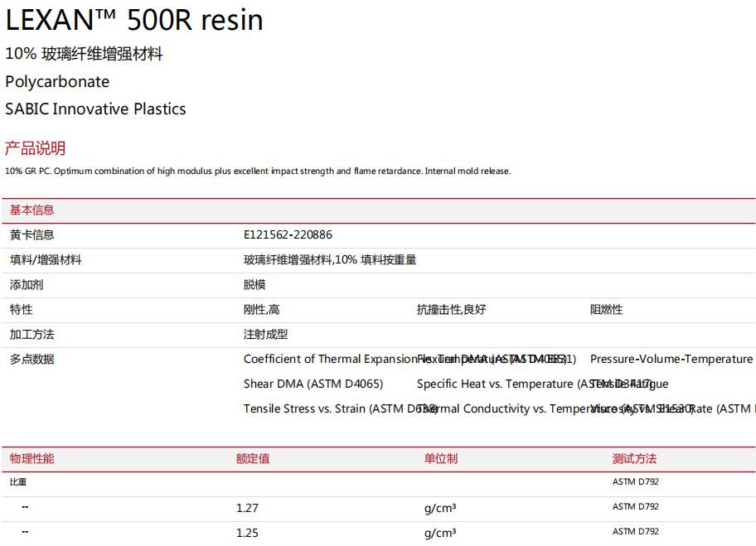The image size is (756, 546).
Task: Click 'ASTM D792' in the 1.25 row
Action: [x=636, y=532]
